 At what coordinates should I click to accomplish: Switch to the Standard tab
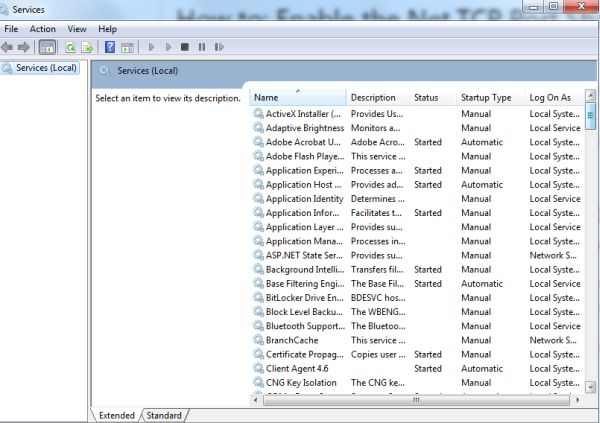point(164,415)
